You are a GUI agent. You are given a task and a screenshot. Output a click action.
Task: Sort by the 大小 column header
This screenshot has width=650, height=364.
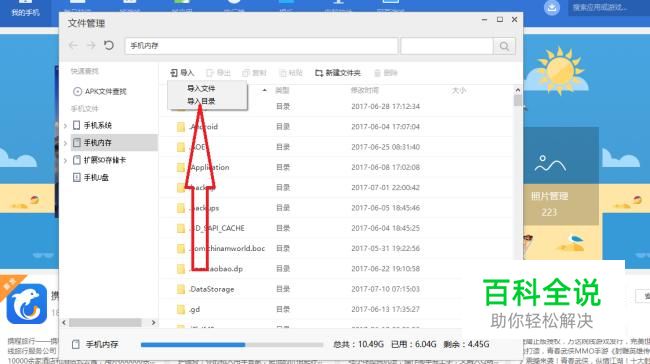point(459,90)
